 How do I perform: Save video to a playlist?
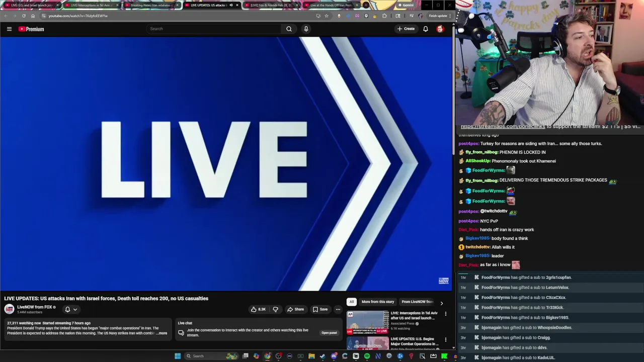[x=320, y=309]
